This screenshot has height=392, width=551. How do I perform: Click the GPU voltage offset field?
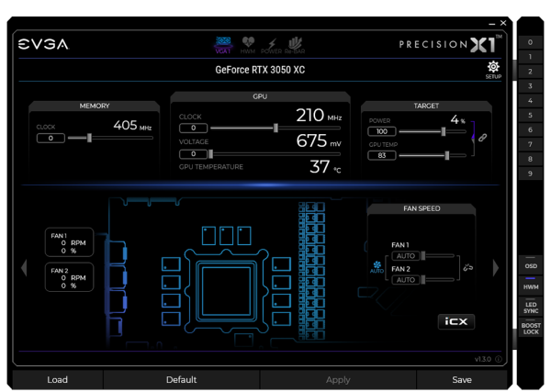tap(193, 154)
